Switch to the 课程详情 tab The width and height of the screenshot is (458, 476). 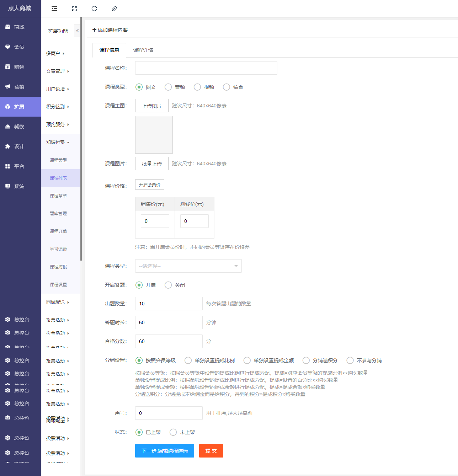pos(143,50)
